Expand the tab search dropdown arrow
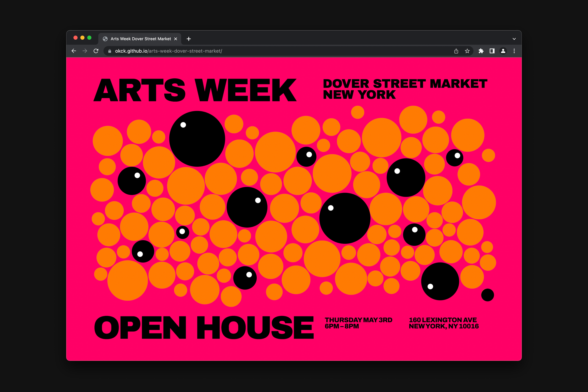 tap(514, 39)
